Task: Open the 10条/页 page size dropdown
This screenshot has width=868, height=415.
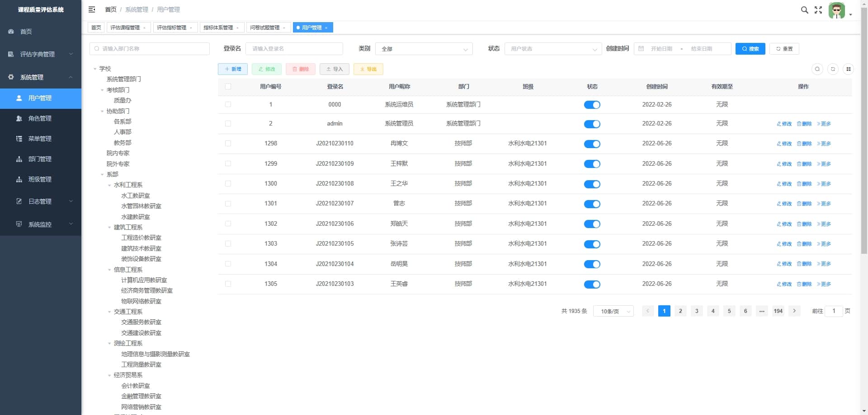Action: coord(613,311)
